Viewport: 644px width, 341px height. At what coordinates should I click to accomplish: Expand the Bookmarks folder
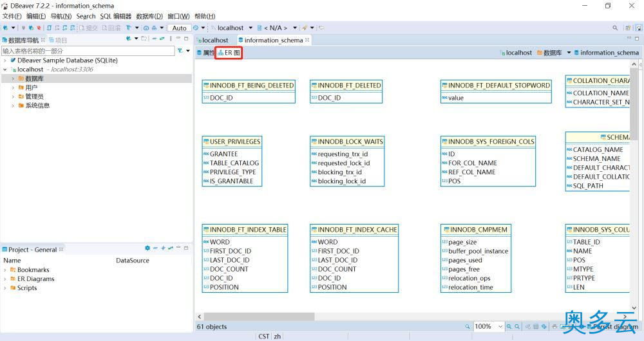point(5,270)
